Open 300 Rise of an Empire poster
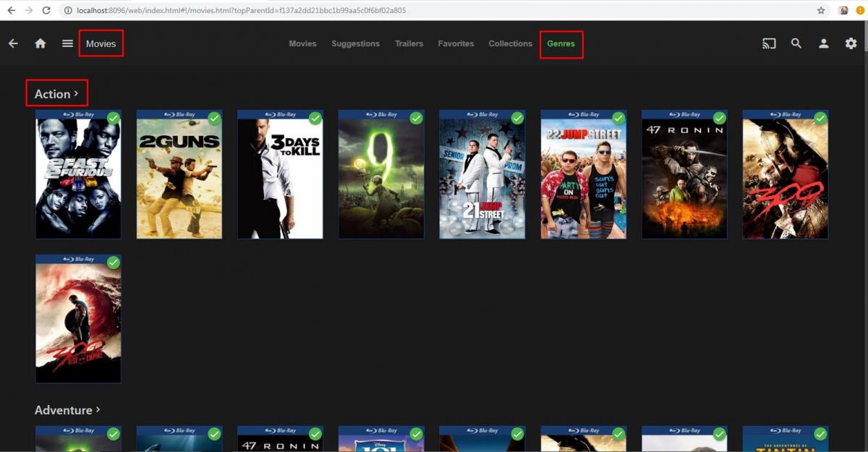The height and width of the screenshot is (452, 868). pos(78,319)
